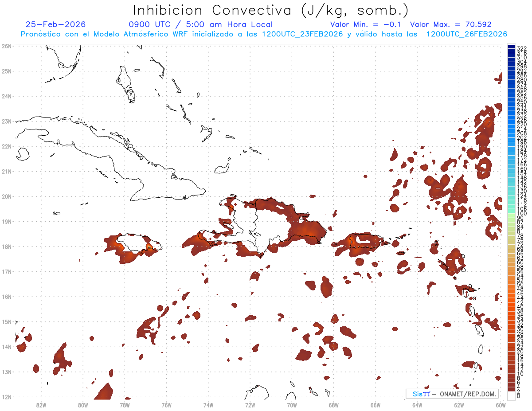The height and width of the screenshot is (411, 532).
Task: Click the "SisPI - ONAMET/REP.DOM." credit box
Action: click(x=452, y=394)
